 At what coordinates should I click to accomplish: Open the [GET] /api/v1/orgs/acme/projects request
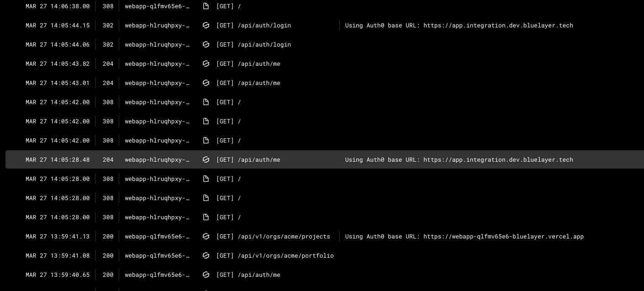tap(273, 237)
